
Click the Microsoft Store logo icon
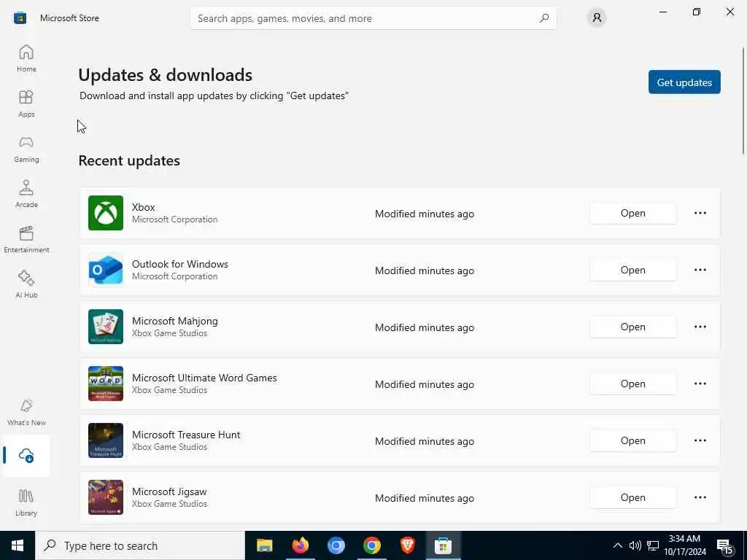point(20,18)
